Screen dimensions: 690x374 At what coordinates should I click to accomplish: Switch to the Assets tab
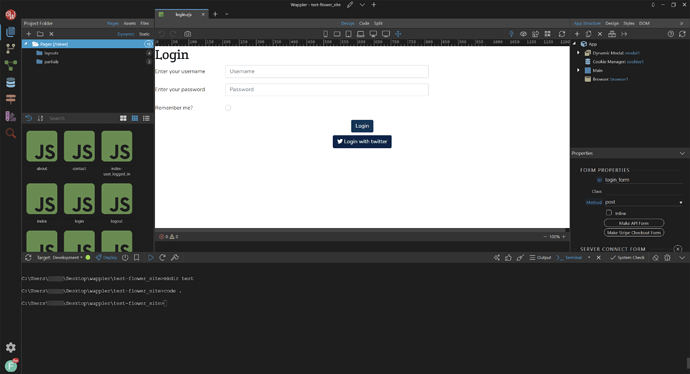[x=129, y=23]
